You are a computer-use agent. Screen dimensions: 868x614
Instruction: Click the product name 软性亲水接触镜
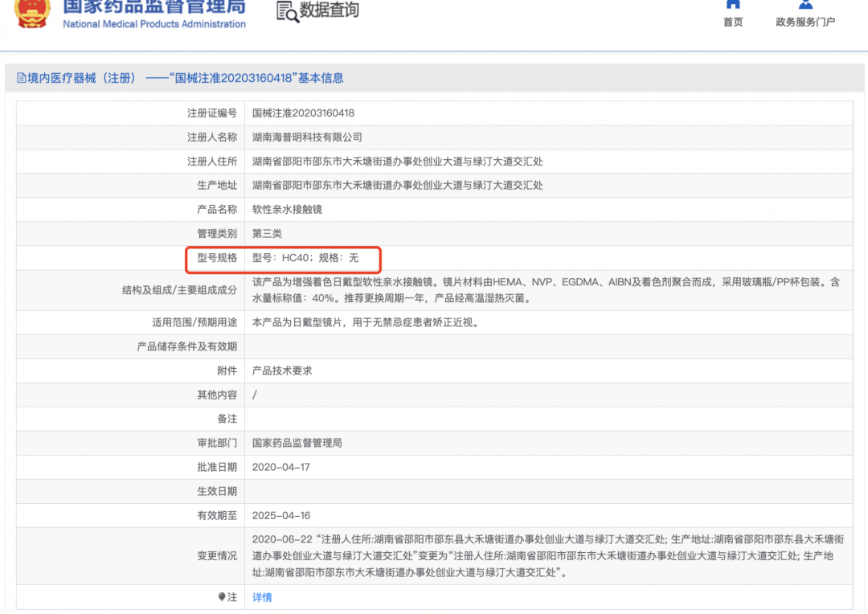pyautogui.click(x=287, y=210)
